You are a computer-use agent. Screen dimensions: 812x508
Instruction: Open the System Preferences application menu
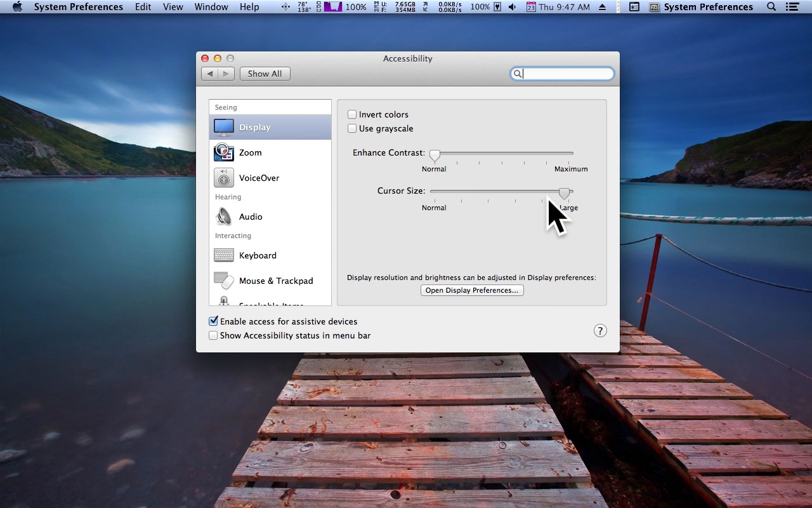pyautogui.click(x=79, y=7)
